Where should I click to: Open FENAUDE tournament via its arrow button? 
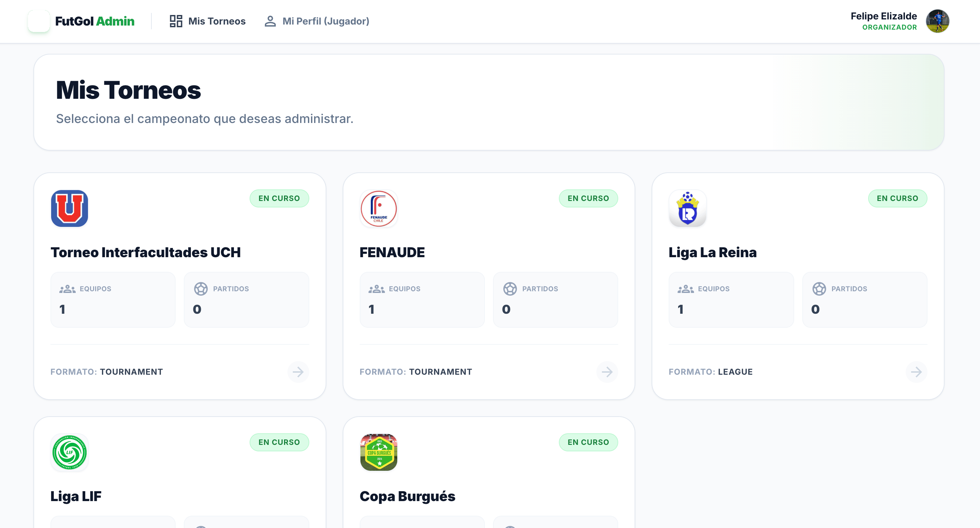(607, 372)
